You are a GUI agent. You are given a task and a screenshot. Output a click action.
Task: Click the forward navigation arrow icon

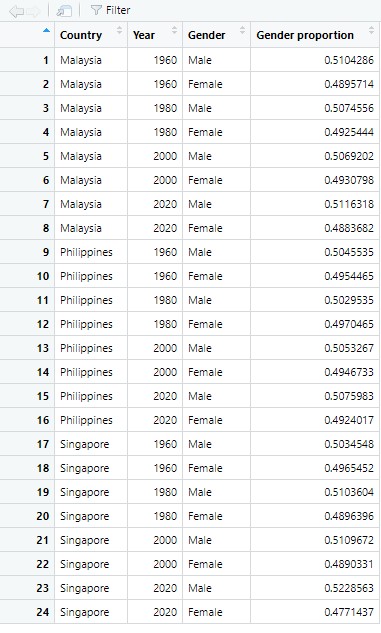(x=33, y=11)
